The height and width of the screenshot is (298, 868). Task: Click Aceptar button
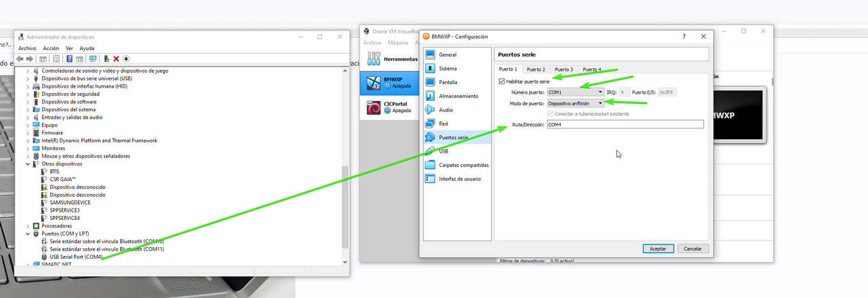click(658, 249)
